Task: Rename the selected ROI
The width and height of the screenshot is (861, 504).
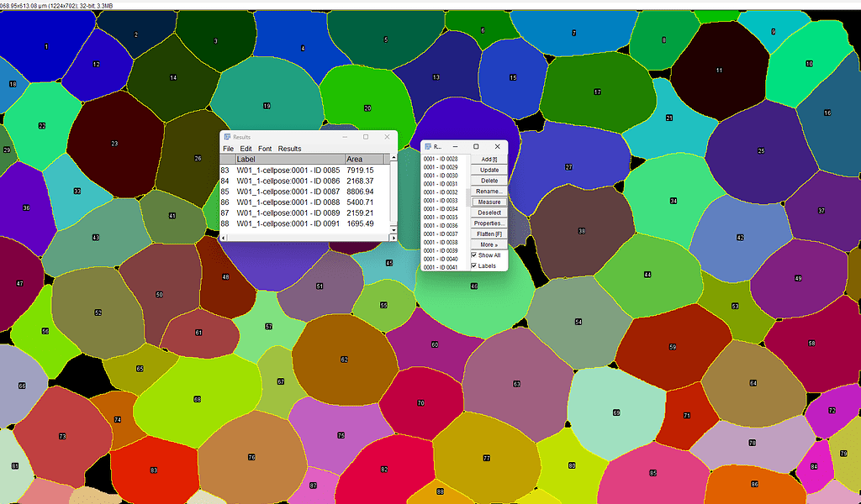Action: coord(488,191)
